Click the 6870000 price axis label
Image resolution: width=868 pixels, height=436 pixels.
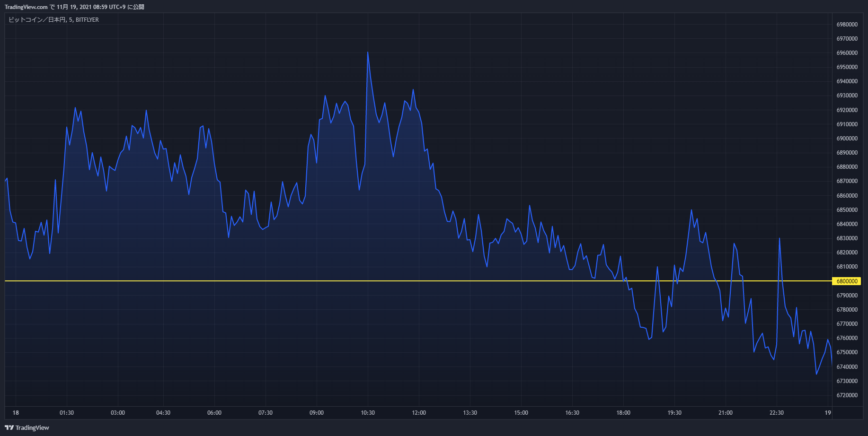pyautogui.click(x=847, y=181)
